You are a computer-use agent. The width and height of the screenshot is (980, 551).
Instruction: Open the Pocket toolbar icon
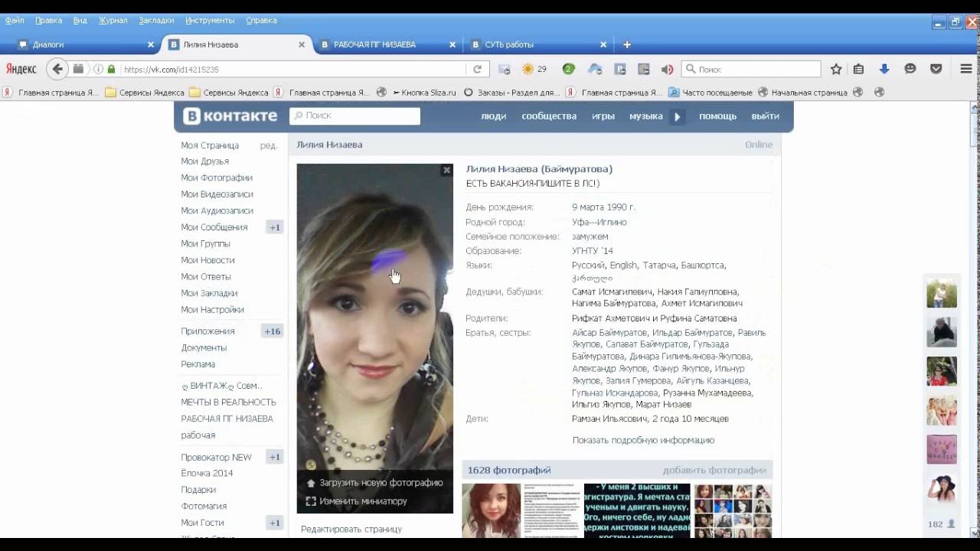[x=936, y=69]
